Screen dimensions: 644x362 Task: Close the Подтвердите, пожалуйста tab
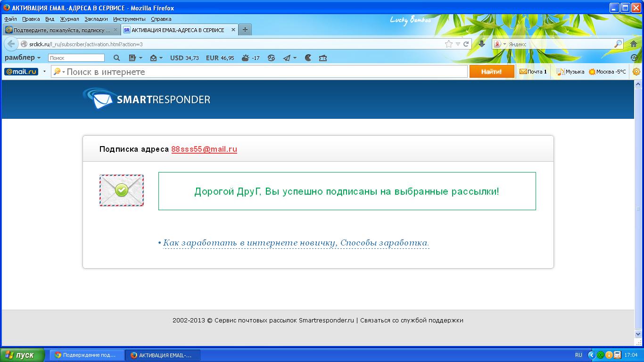pos(116,30)
